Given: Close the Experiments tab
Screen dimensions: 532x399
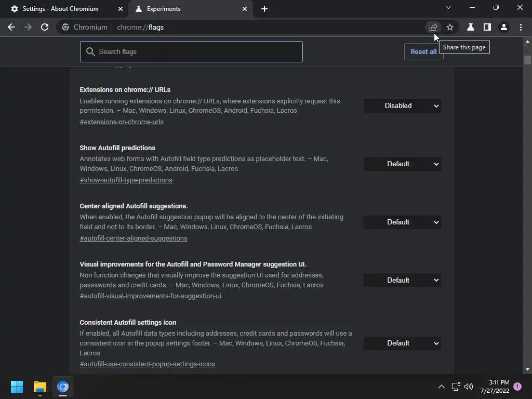Looking at the screenshot, I should [x=245, y=9].
